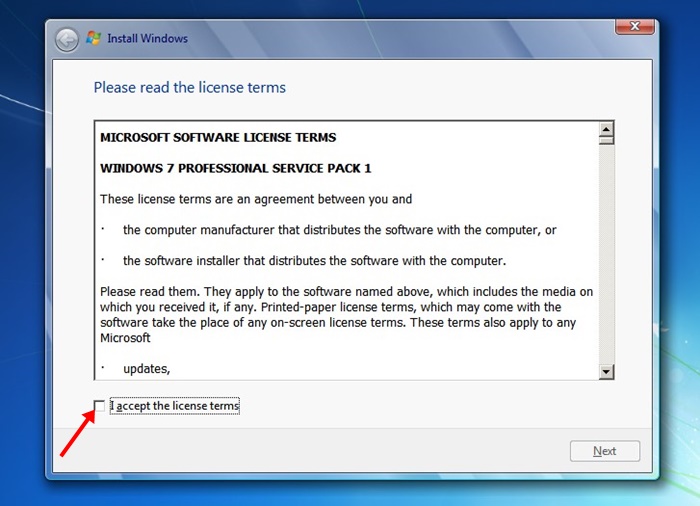Image resolution: width=700 pixels, height=506 pixels.
Task: Click the license text scroll down arrow
Action: coord(606,371)
